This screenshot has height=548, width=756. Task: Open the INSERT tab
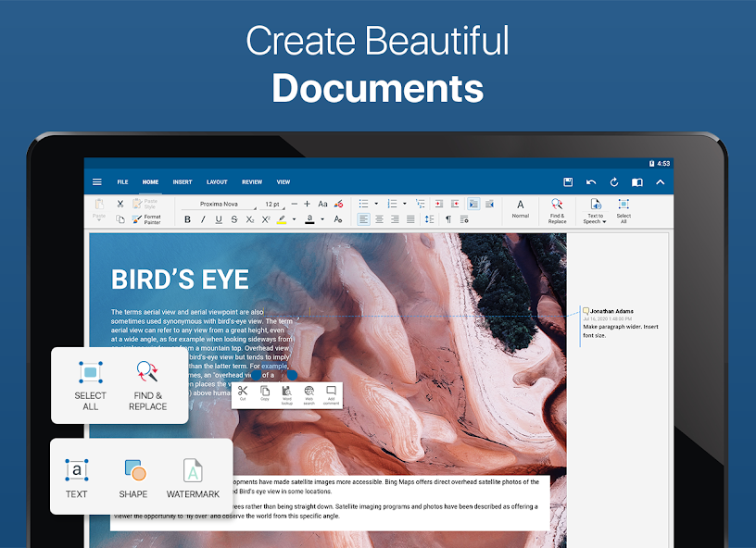point(183,181)
